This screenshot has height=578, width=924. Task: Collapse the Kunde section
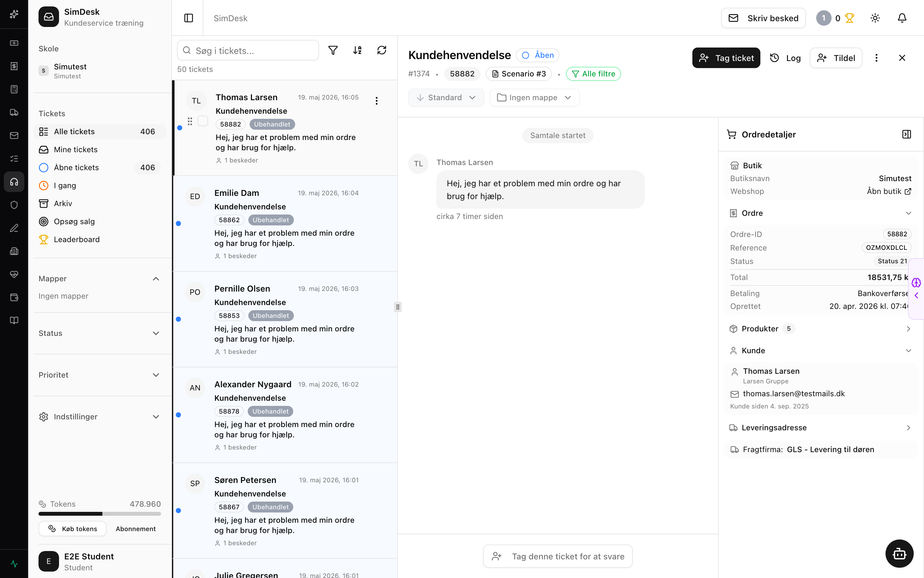(908, 351)
